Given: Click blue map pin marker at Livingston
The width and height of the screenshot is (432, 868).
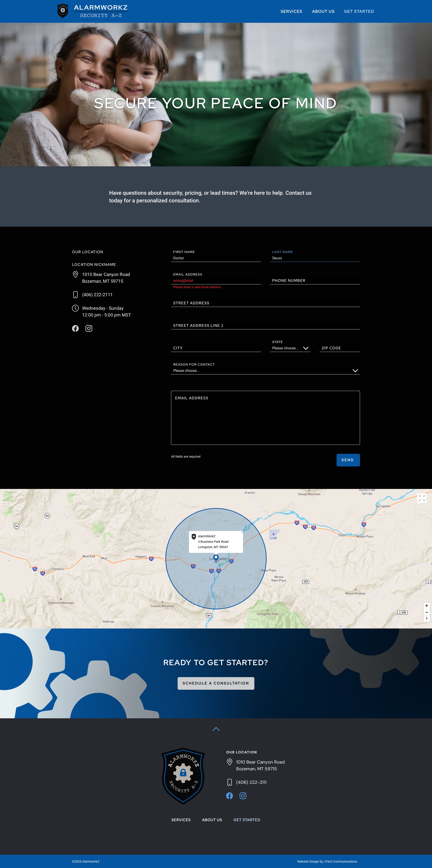Looking at the screenshot, I should coord(216,558).
